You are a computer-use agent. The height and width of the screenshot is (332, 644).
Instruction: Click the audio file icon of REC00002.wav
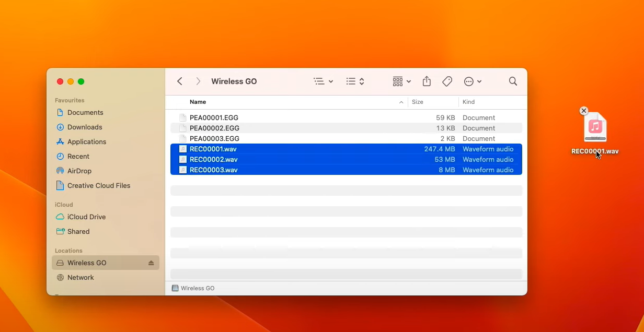pyautogui.click(x=182, y=159)
